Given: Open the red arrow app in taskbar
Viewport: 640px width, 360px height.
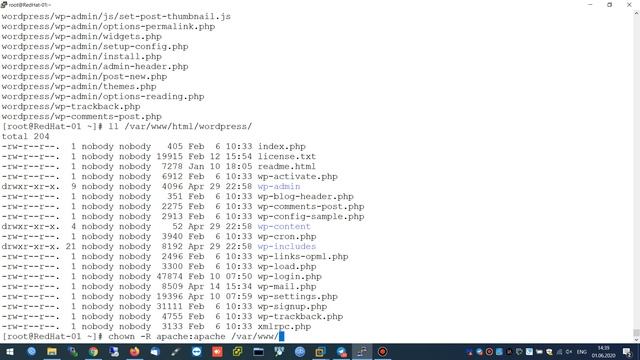Looking at the screenshot, I should click(217, 351).
